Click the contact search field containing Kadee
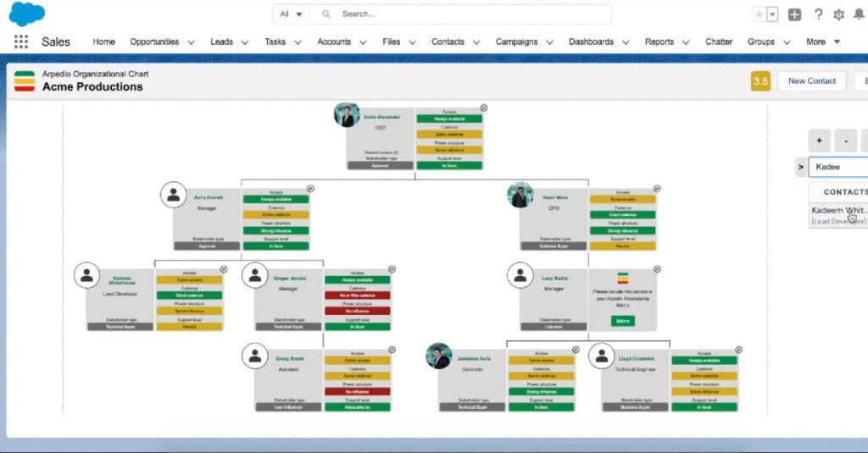Image resolution: width=868 pixels, height=453 pixels. [838, 167]
